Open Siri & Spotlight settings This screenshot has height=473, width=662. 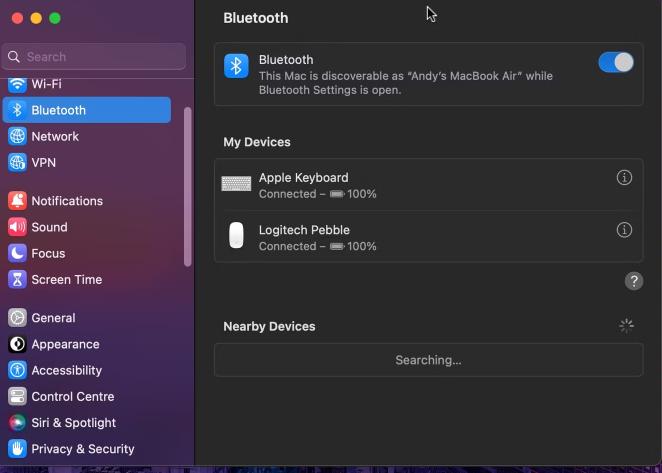[x=87, y=423]
